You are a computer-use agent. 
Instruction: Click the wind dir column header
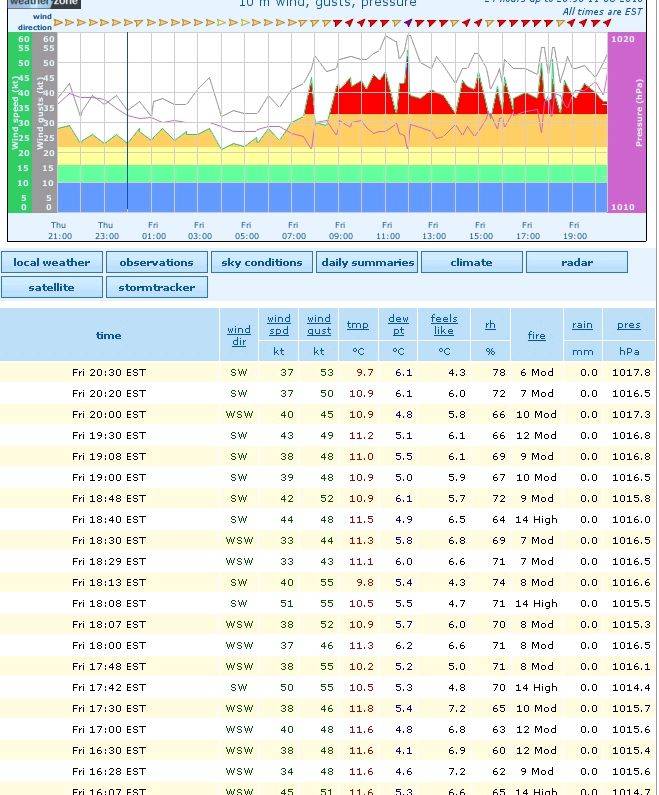239,335
